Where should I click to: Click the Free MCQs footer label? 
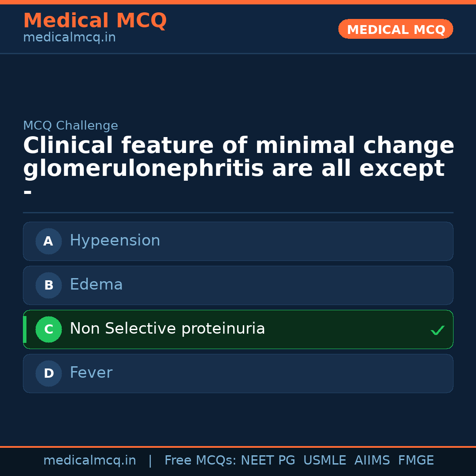click(x=200, y=461)
